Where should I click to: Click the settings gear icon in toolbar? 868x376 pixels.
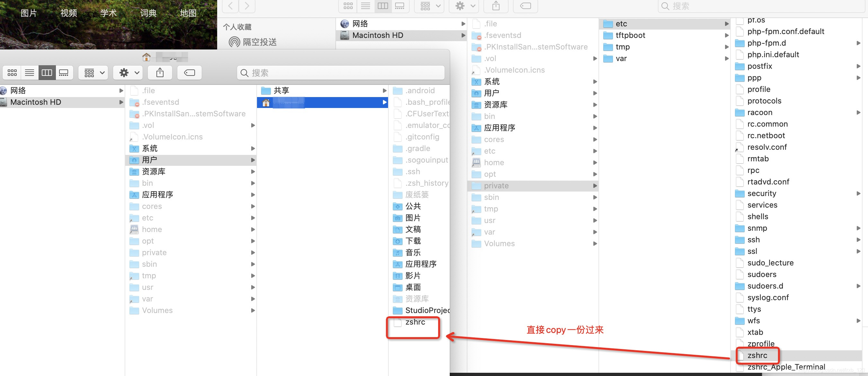tap(125, 73)
